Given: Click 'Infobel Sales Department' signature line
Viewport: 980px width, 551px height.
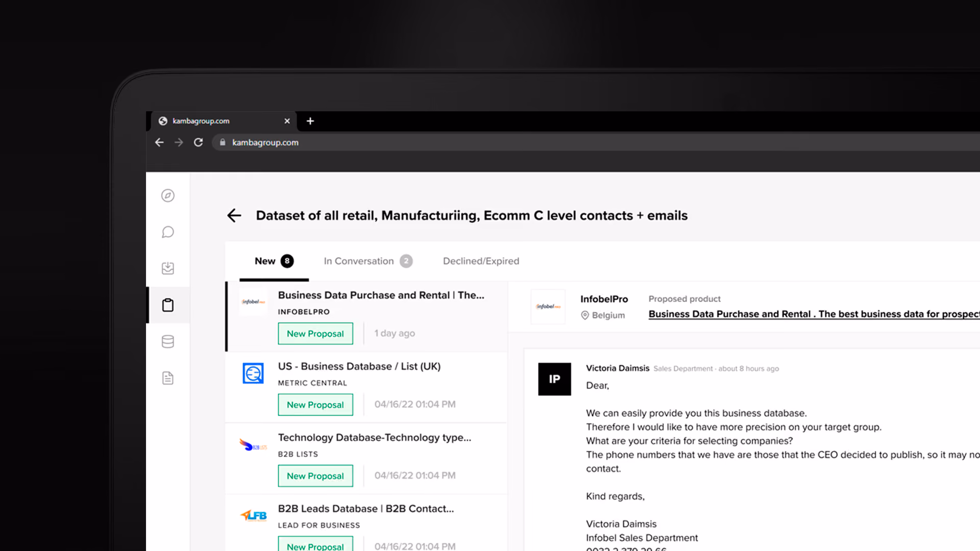Looking at the screenshot, I should [642, 538].
